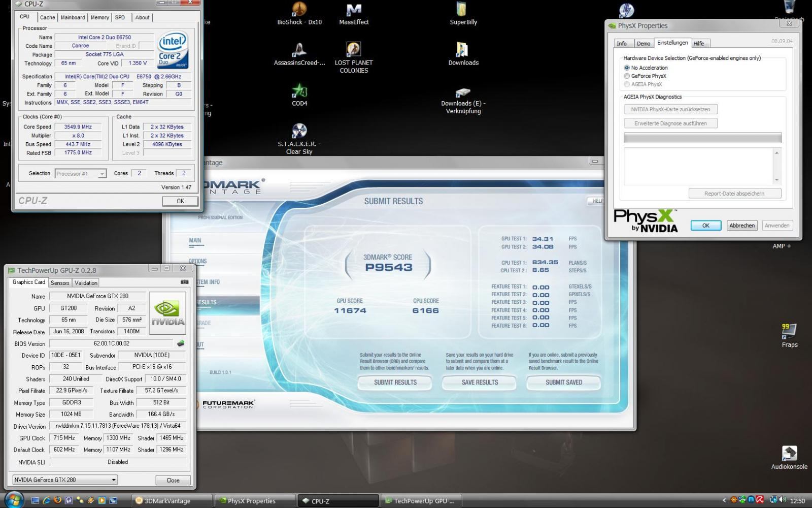Open the AssassinsCreed desktop shortcut

click(299, 54)
